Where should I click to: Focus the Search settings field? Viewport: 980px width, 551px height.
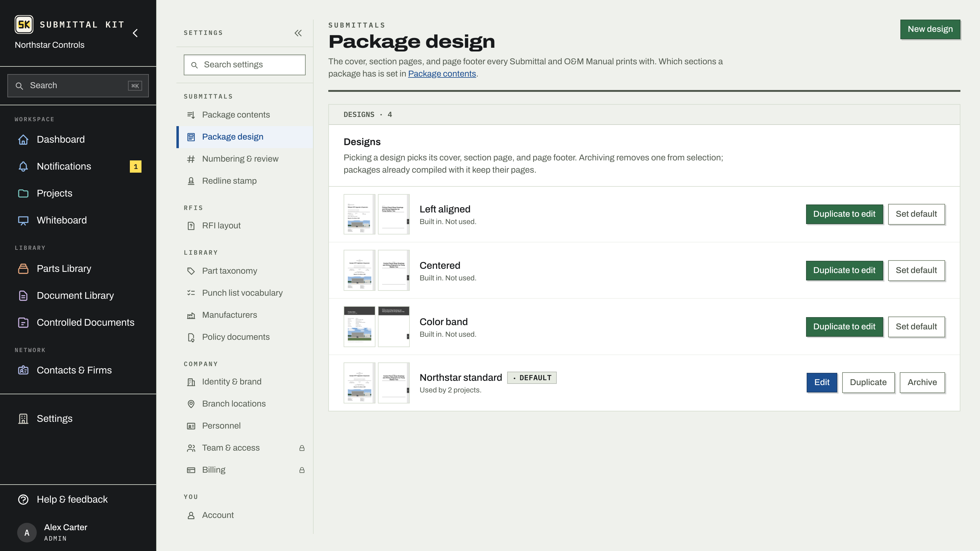tap(245, 65)
